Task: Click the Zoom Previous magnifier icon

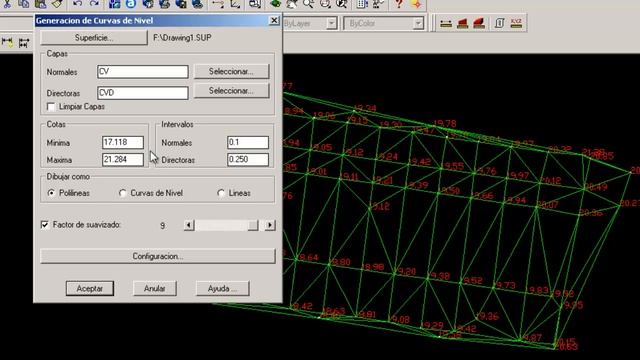Action: pyautogui.click(x=341, y=4)
